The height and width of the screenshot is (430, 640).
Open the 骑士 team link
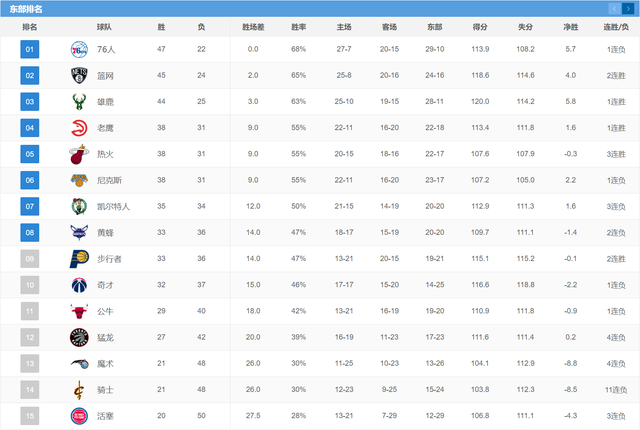coord(105,390)
